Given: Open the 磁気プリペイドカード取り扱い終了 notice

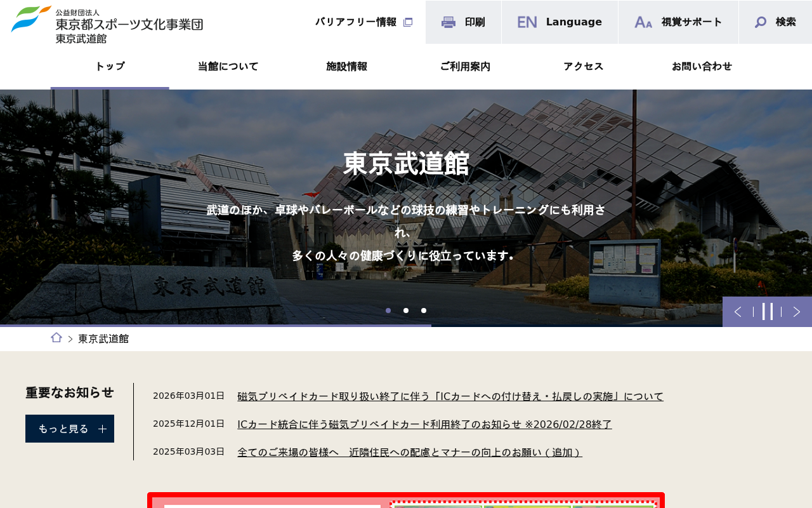Looking at the screenshot, I should tap(450, 396).
